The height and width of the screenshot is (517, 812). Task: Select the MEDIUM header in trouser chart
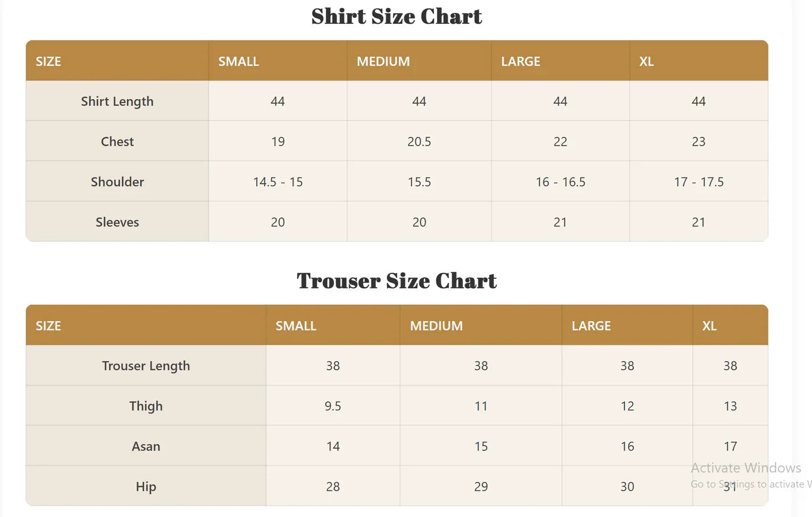coord(436,326)
